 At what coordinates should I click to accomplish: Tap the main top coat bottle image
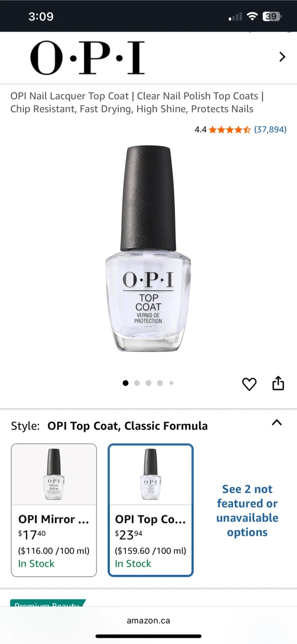(x=148, y=249)
